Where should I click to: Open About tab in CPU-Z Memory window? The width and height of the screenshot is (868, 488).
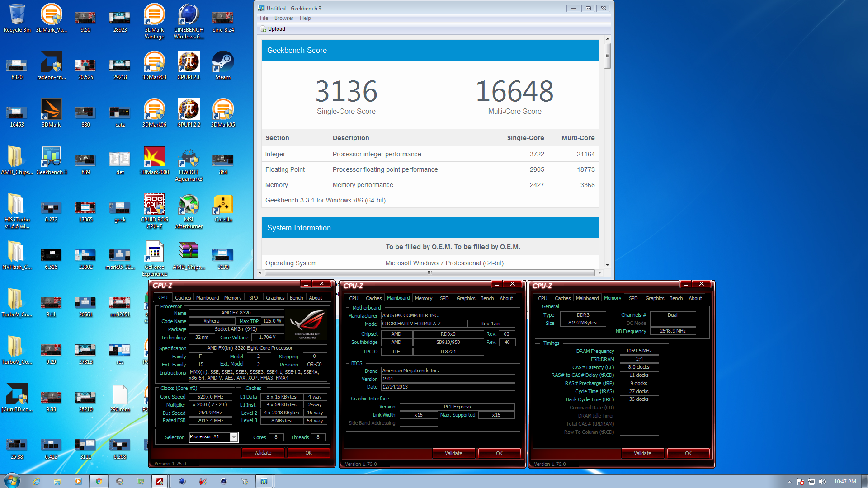coord(695,298)
